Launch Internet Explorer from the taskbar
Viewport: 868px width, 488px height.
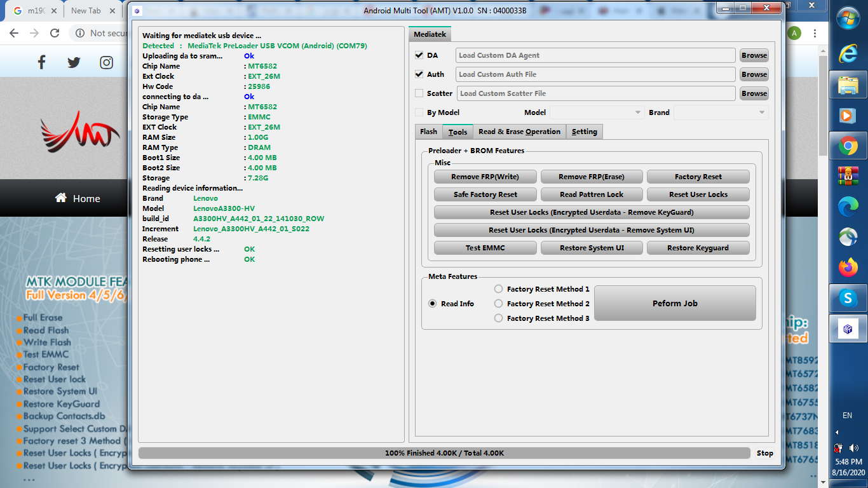click(848, 53)
